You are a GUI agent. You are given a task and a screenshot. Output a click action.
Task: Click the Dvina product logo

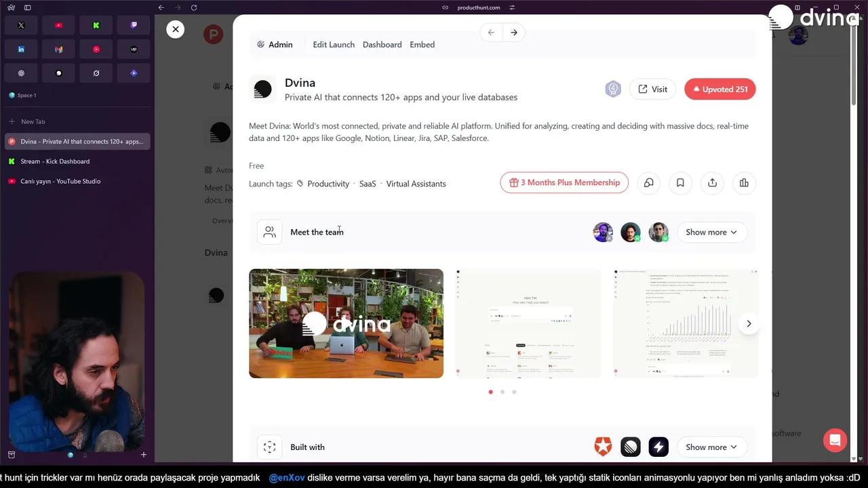click(x=262, y=89)
